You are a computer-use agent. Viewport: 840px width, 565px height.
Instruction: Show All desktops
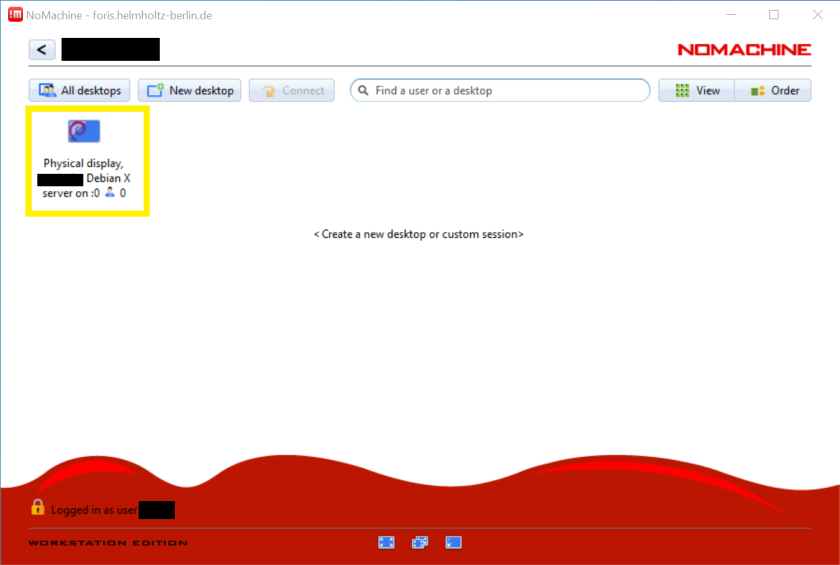pos(79,91)
